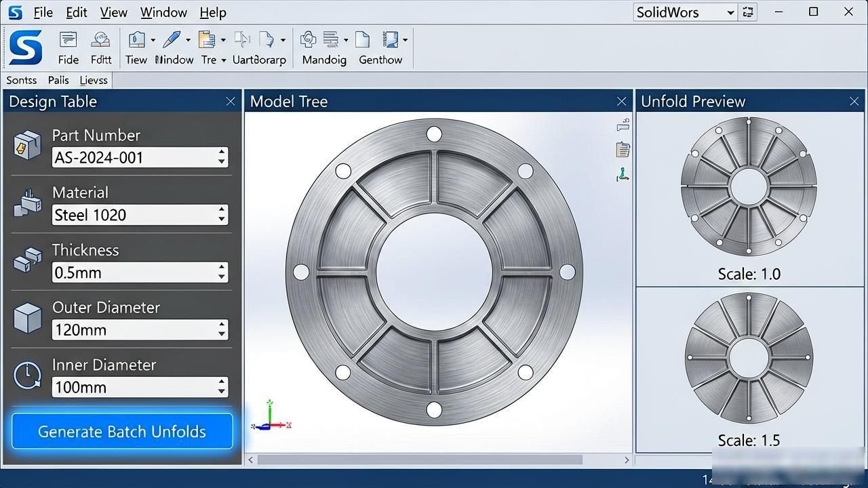Switch to the Sontss tab
Screen dimensions: 868x488
click(22, 80)
